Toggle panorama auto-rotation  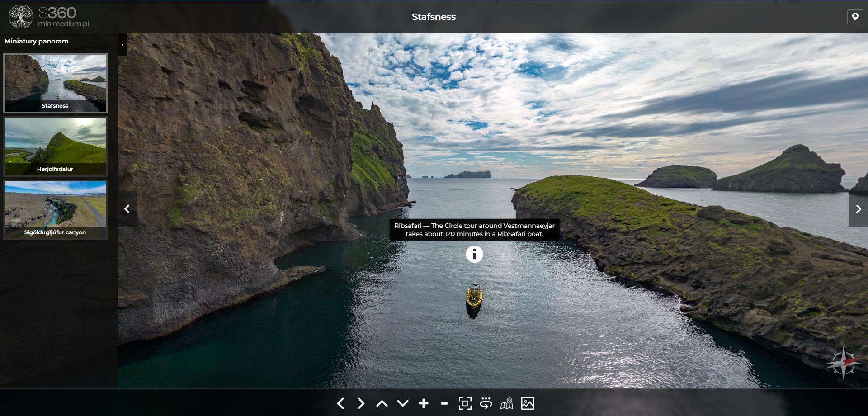pyautogui.click(x=486, y=403)
